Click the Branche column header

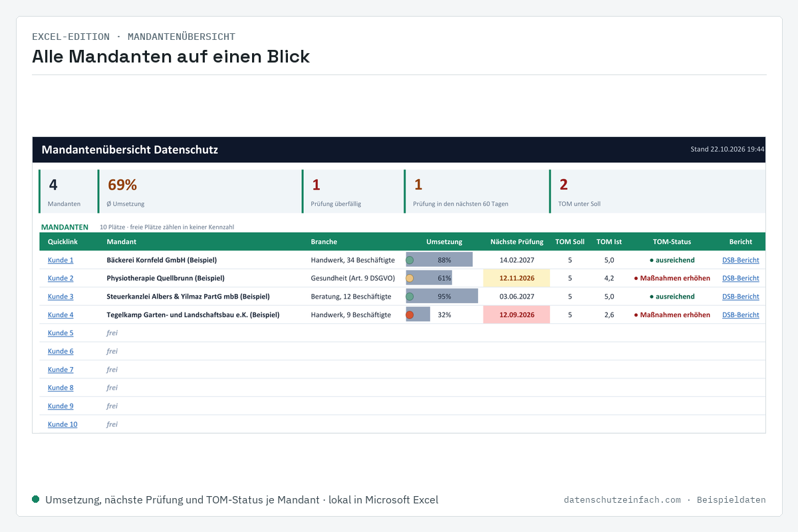pos(324,241)
